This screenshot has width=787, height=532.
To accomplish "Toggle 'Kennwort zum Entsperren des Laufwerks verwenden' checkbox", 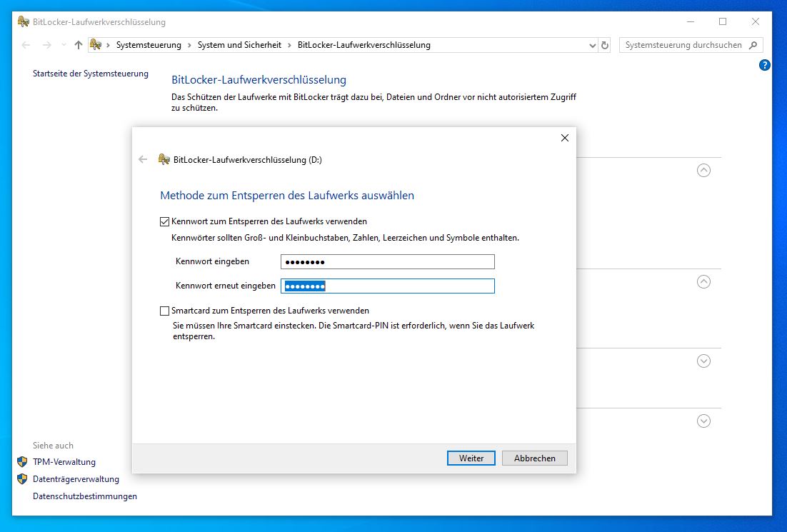I will point(165,221).
